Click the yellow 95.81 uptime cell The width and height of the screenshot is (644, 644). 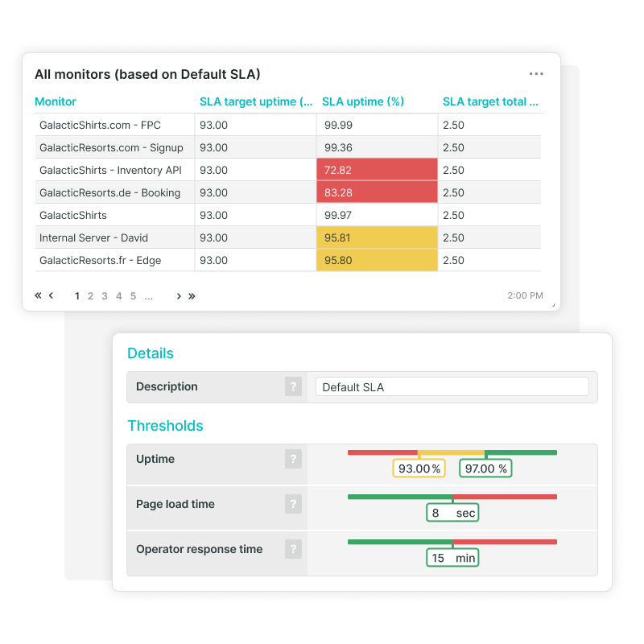tap(377, 237)
